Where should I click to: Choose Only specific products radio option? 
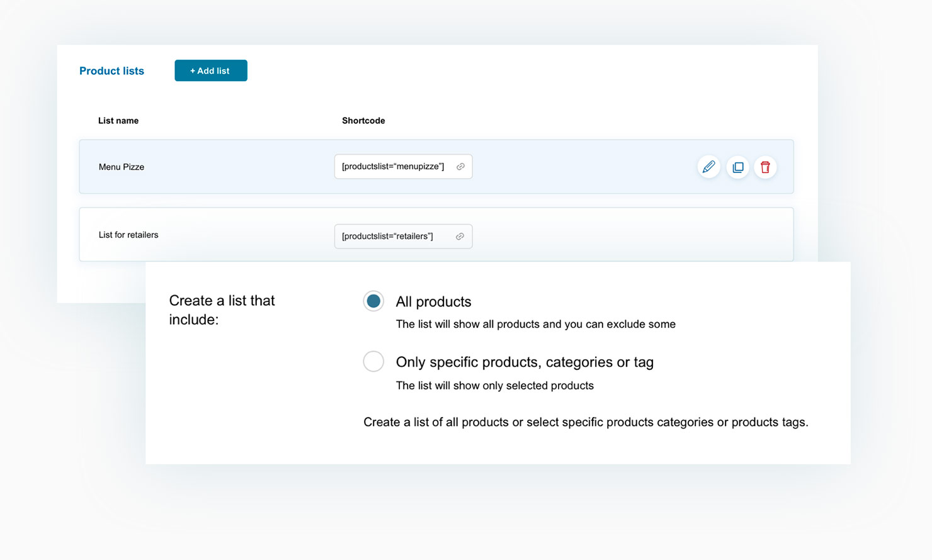click(x=373, y=362)
